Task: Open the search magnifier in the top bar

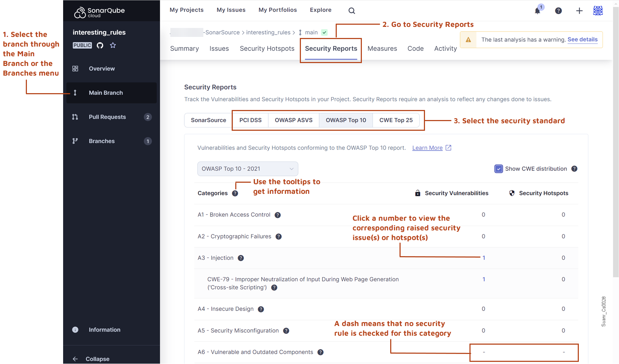Action: pyautogui.click(x=351, y=10)
